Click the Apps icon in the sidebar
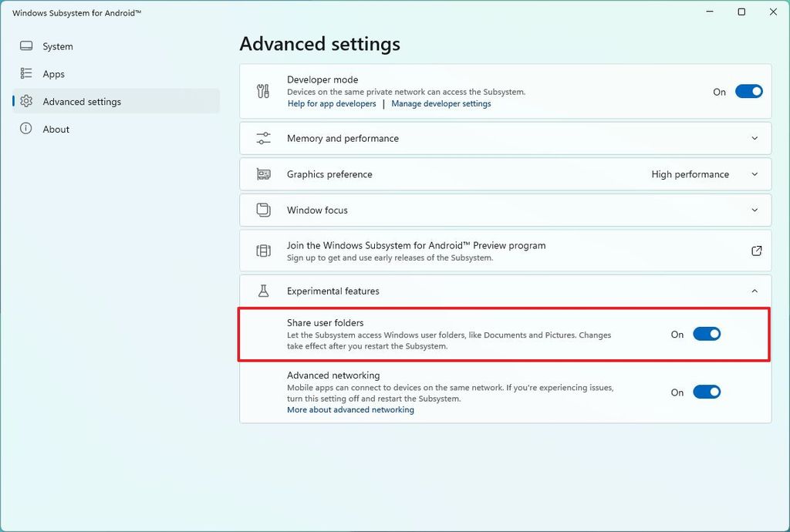The width and height of the screenshot is (790, 532). point(27,74)
